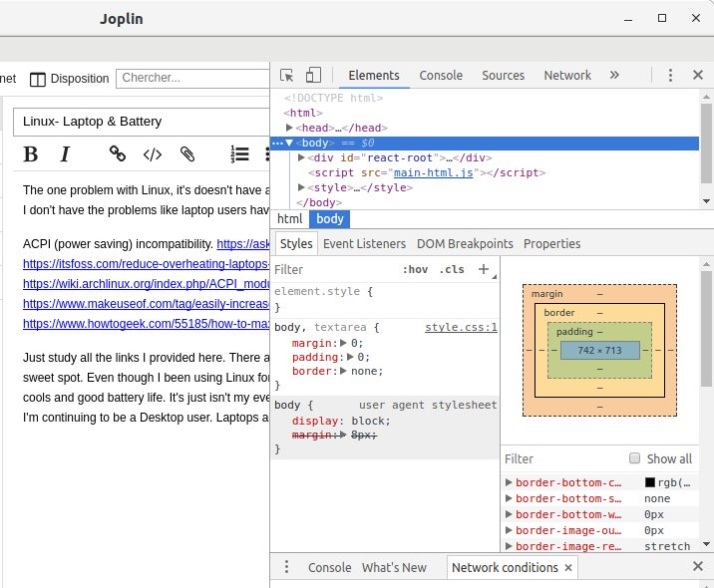Expand the border shorthand property
This screenshot has width=714, height=588.
coord(344,371)
